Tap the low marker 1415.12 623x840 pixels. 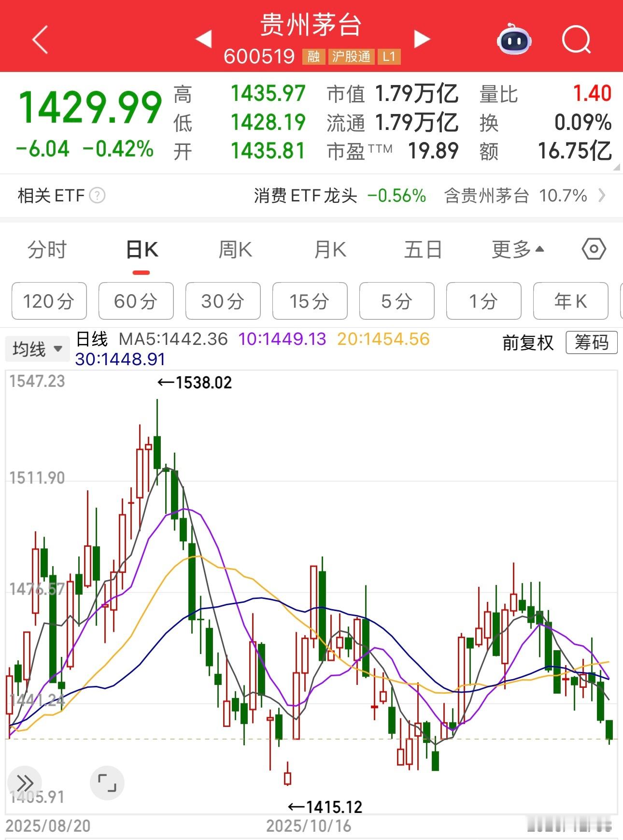coord(325,807)
